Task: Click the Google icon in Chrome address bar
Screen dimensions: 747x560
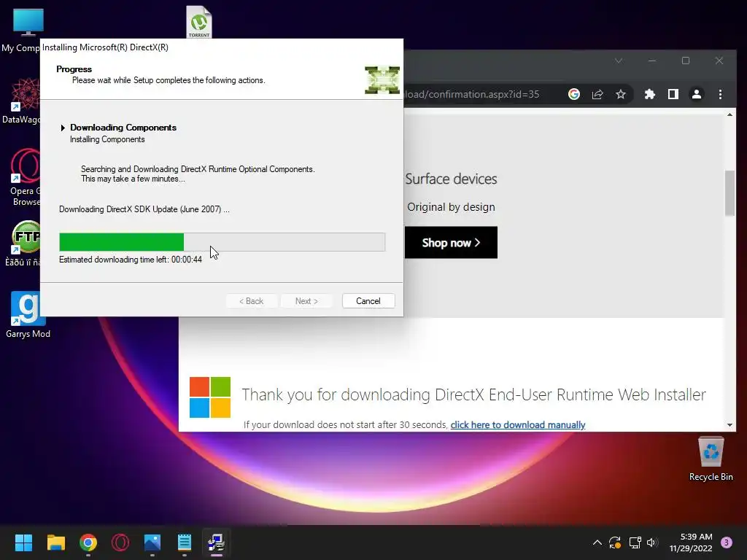Action: coord(574,94)
